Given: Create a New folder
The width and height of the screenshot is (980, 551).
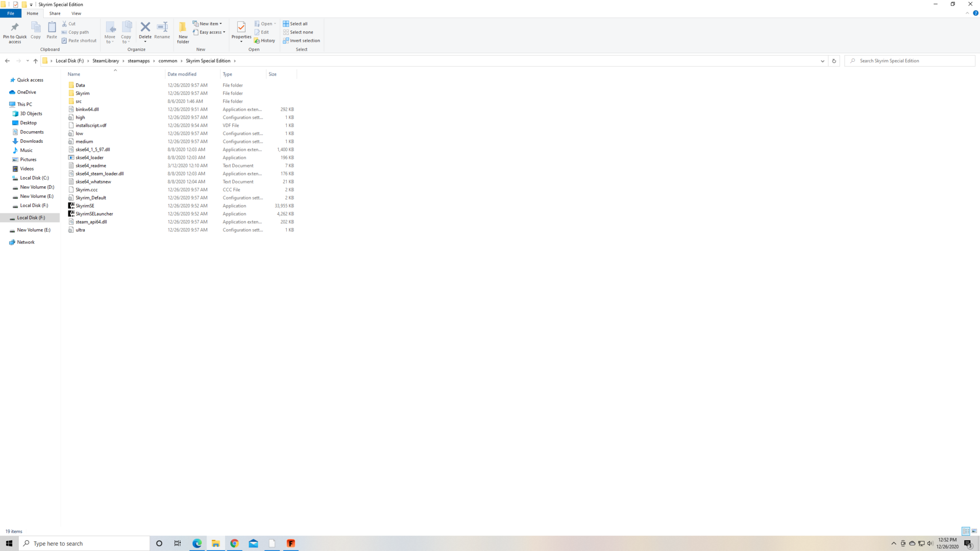Looking at the screenshot, I should coord(183,32).
